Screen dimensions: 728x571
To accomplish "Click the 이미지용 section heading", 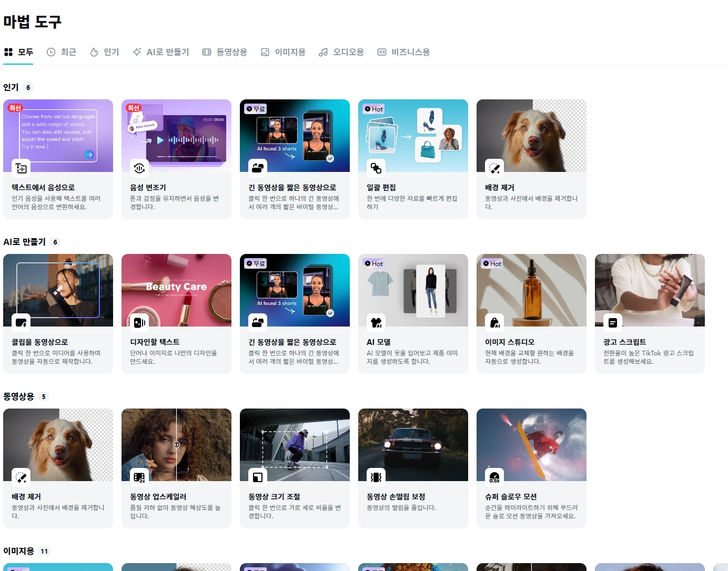I will point(18,551).
